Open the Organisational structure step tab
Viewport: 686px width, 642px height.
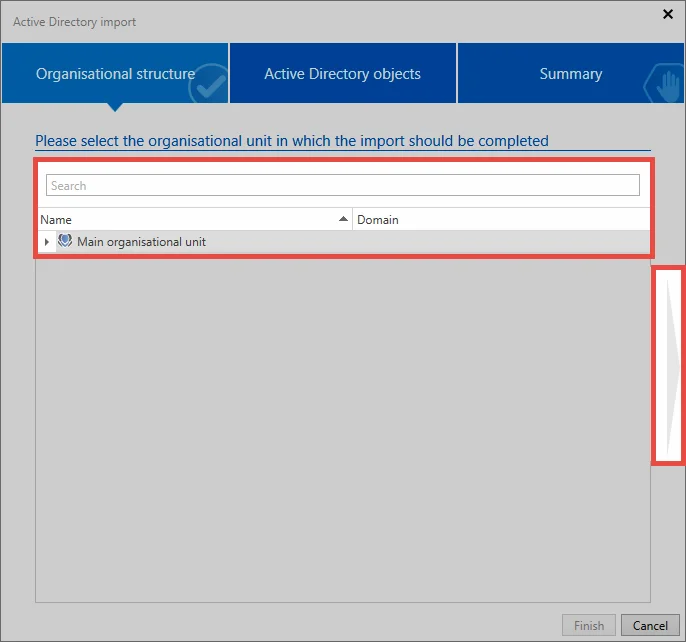[115, 73]
